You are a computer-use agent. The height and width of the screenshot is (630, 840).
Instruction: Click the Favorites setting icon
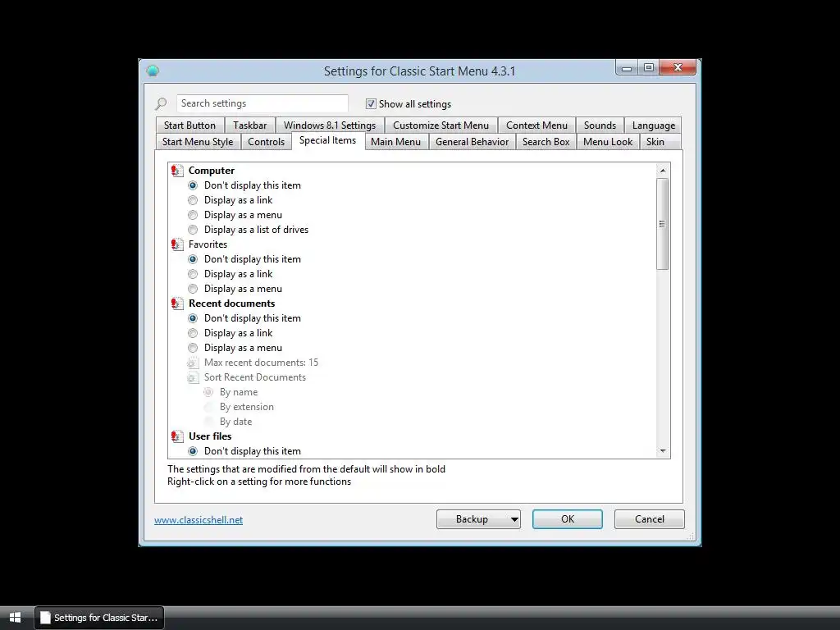click(177, 244)
